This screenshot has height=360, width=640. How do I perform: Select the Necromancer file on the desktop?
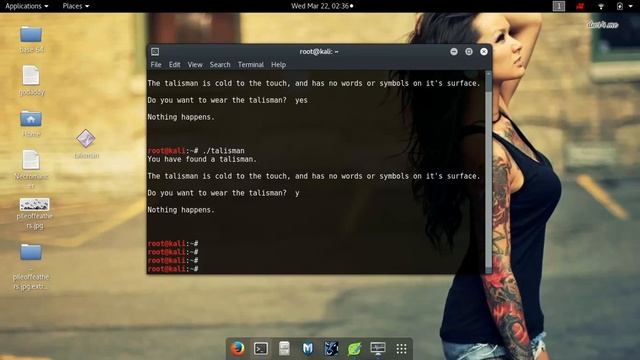(31, 169)
